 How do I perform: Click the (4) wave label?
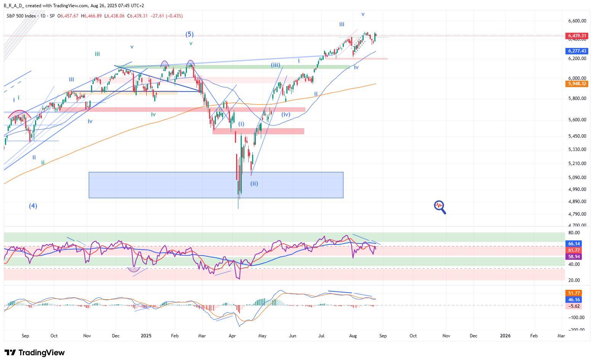[x=33, y=206]
